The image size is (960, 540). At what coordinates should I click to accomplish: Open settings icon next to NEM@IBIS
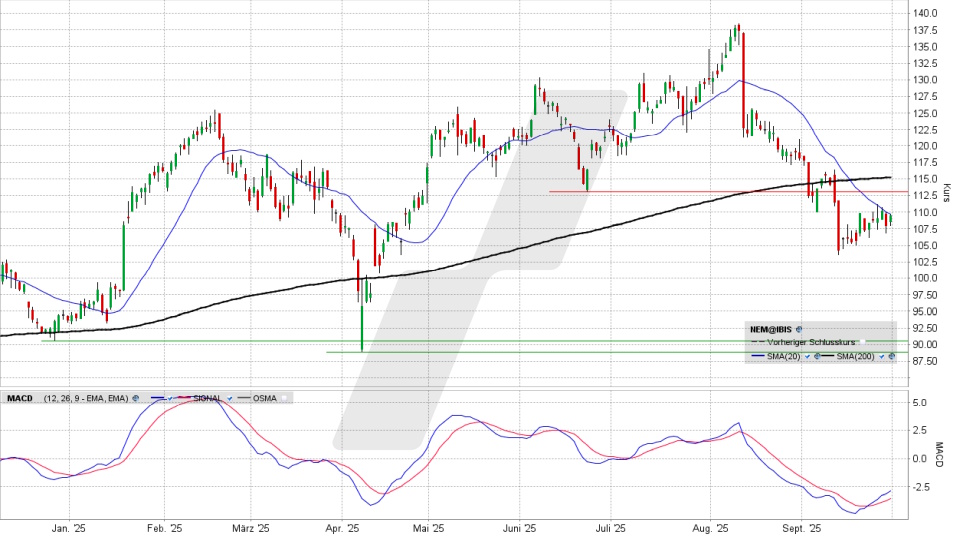pyautogui.click(x=799, y=328)
